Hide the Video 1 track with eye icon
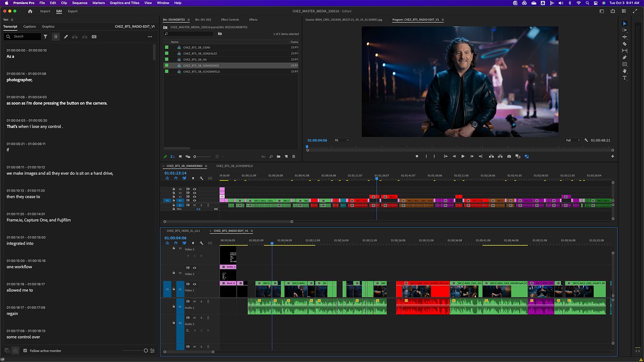644x362 pixels. tap(194, 284)
